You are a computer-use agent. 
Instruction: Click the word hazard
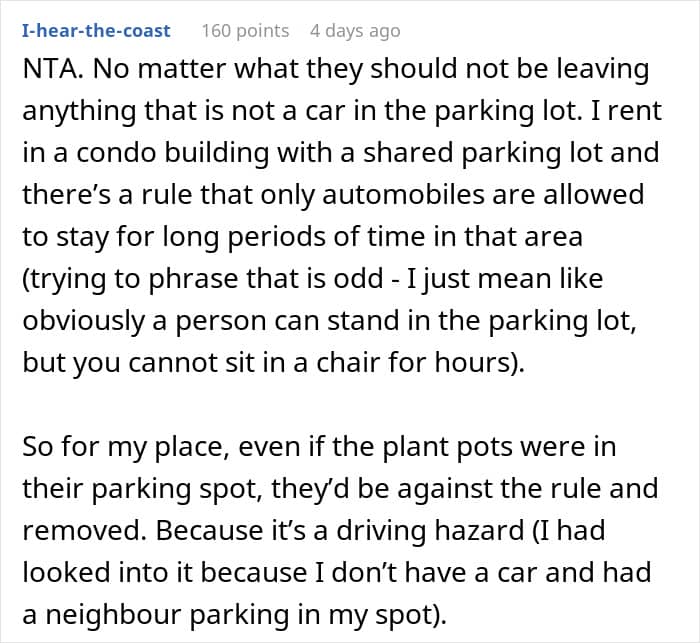pos(506,529)
